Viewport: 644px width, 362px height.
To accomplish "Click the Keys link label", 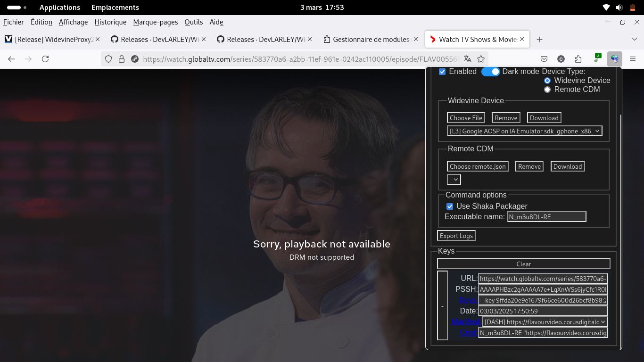I will pos(468,300).
